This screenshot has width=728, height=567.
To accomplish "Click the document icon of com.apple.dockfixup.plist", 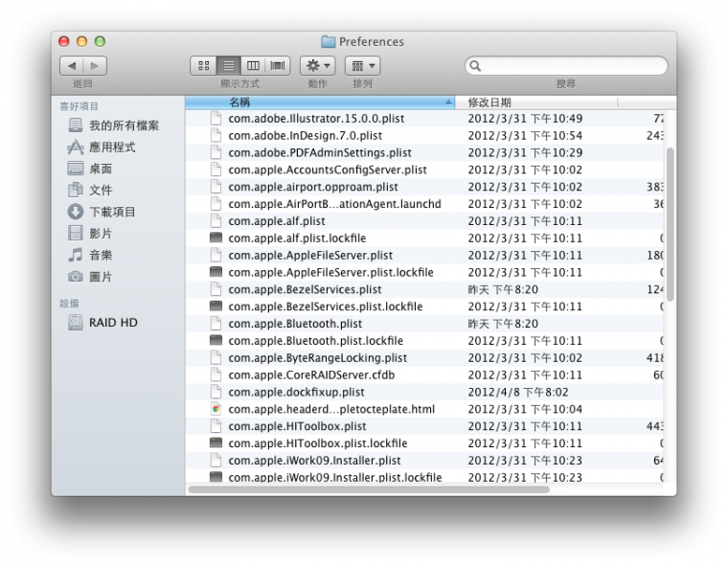I will 216,392.
